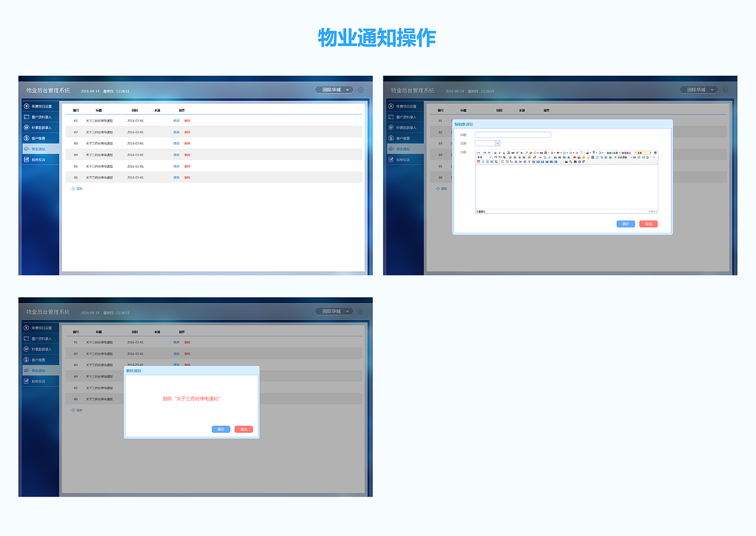756x536 pixels.
Task: Click redo icon in editor toolbar
Action: tap(489, 153)
